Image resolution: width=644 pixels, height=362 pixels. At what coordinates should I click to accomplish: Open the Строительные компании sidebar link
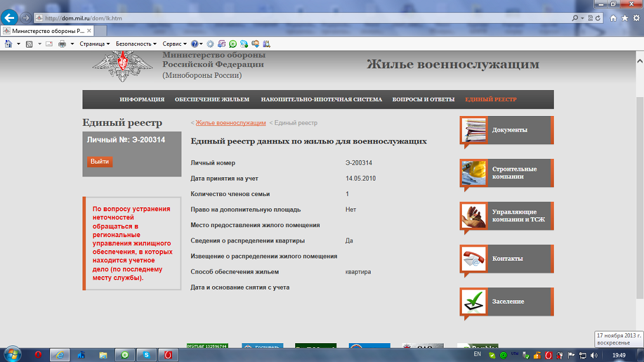click(514, 172)
